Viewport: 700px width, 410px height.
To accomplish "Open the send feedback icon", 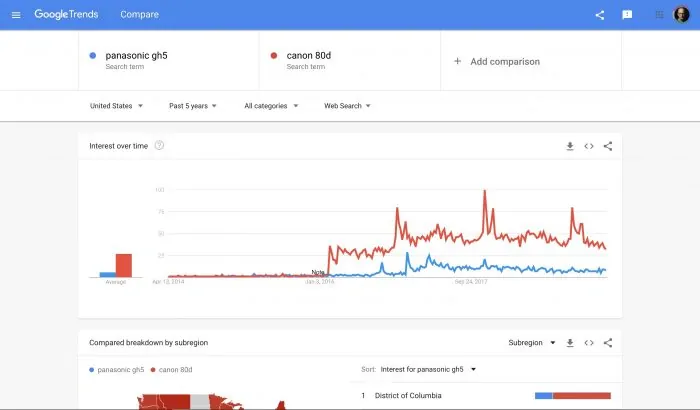I will point(627,15).
